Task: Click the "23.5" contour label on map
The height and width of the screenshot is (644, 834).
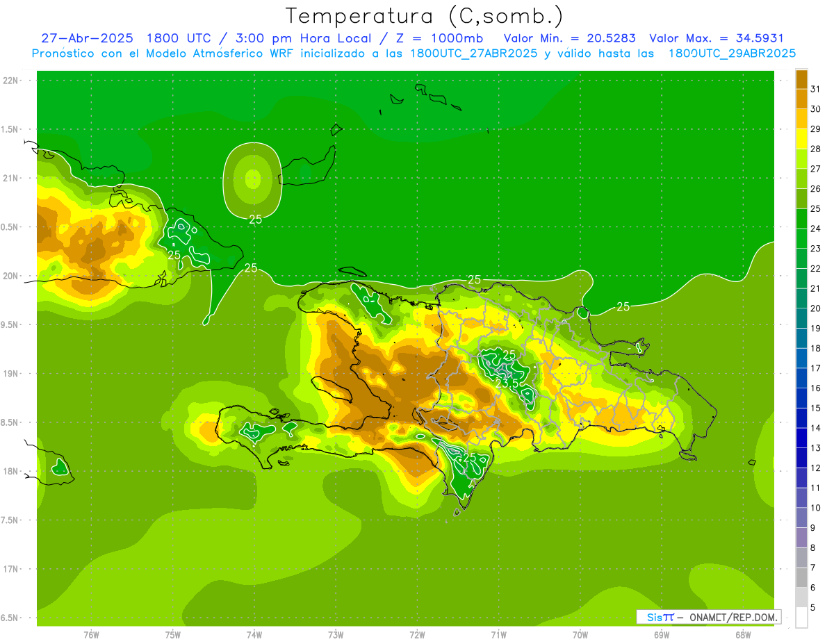Action: [507, 383]
